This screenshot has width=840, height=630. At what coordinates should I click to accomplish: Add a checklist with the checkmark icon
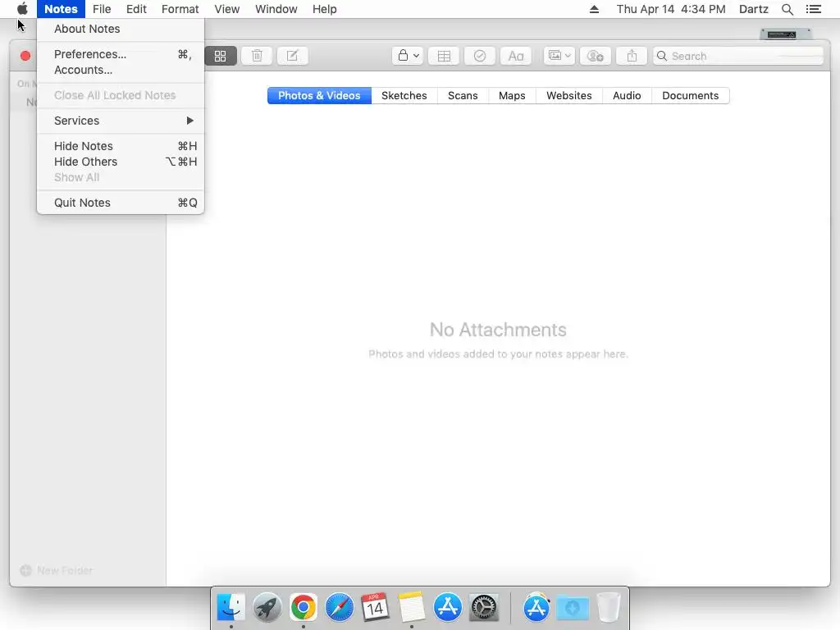tap(479, 56)
